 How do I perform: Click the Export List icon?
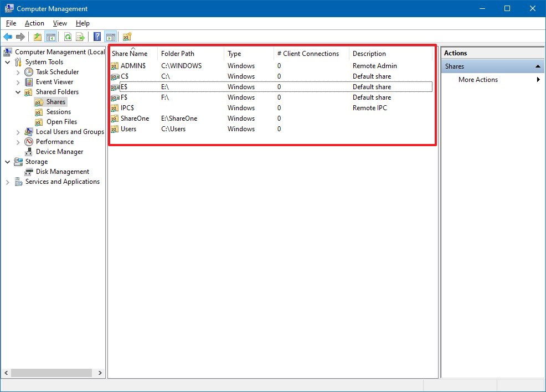[81, 37]
